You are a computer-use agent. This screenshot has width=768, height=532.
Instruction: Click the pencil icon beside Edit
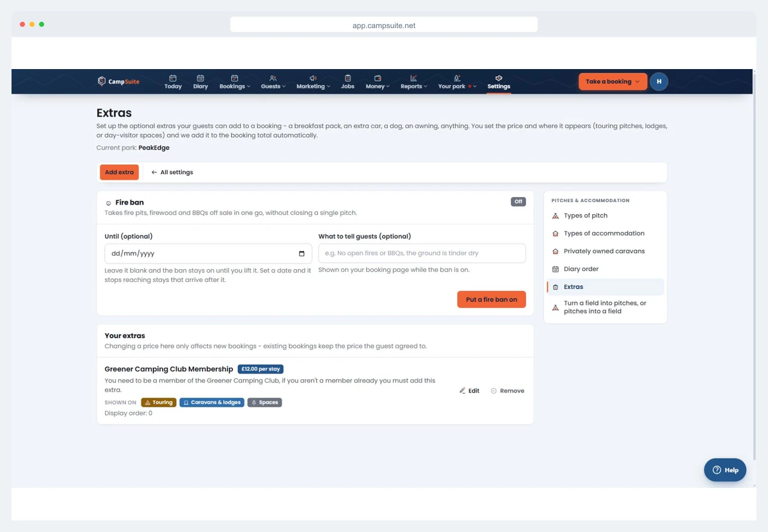462,391
